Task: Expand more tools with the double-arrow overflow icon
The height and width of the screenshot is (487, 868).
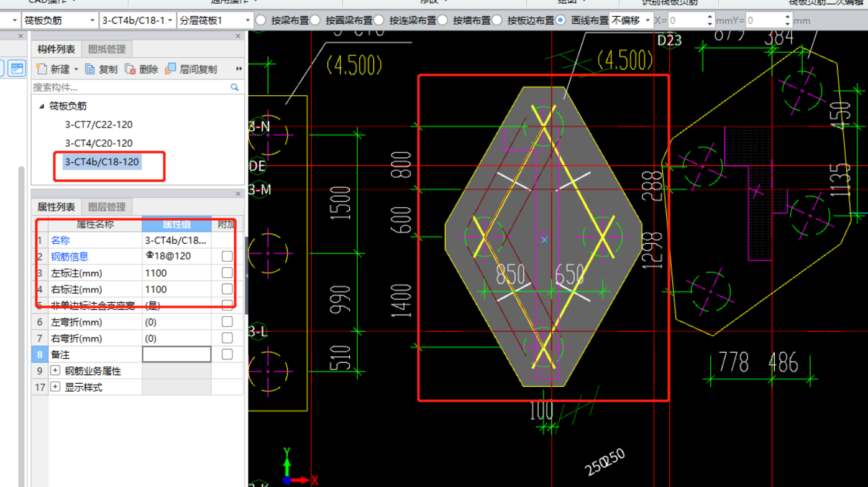Action: point(239,69)
